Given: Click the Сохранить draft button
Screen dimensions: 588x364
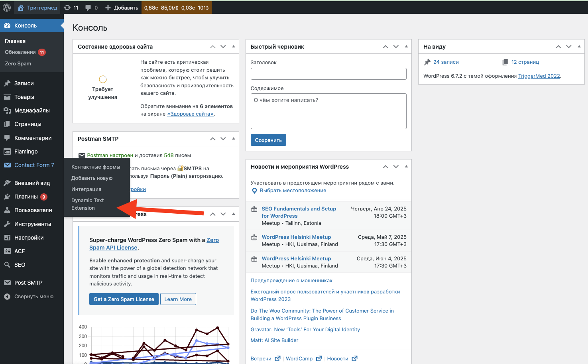Looking at the screenshot, I should (x=268, y=140).
